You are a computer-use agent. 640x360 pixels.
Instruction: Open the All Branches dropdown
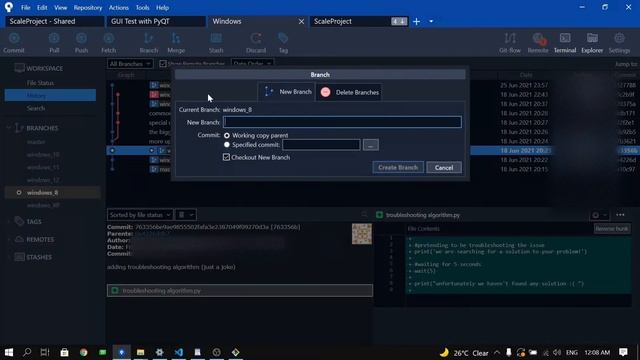point(130,64)
